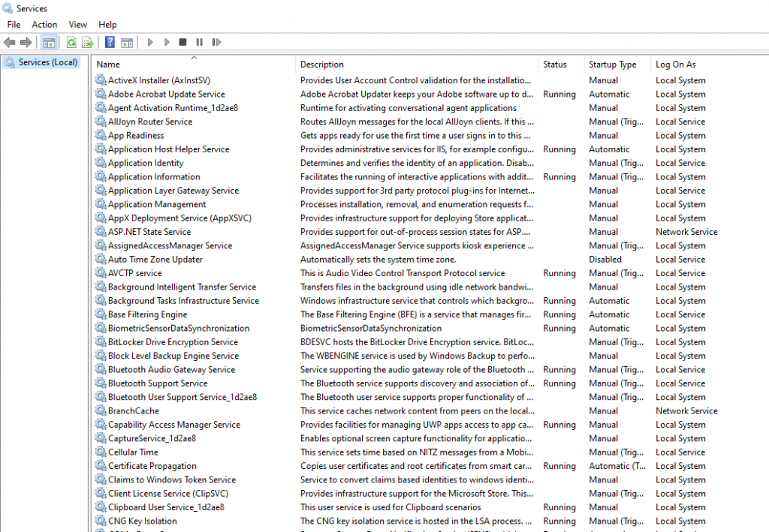
Task: Open the File menu
Action: [x=13, y=24]
